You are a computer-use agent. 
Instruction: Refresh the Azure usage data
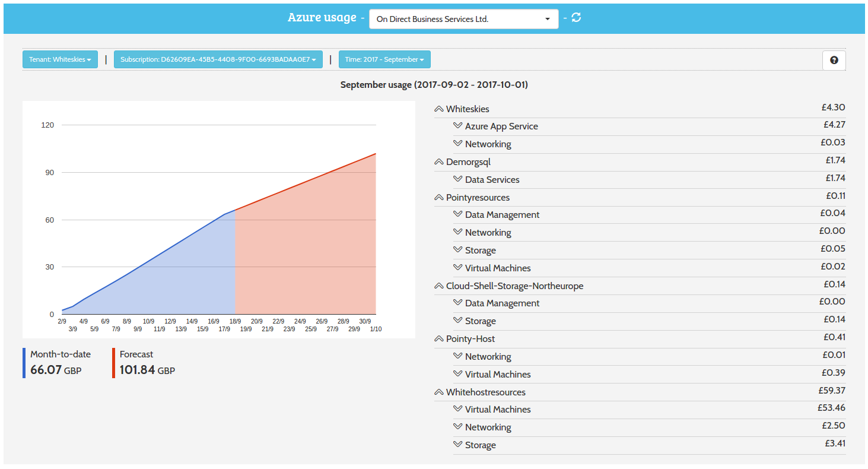pyautogui.click(x=576, y=18)
